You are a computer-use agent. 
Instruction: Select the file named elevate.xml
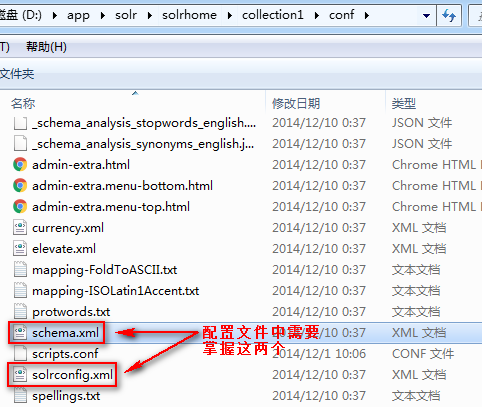(x=64, y=249)
